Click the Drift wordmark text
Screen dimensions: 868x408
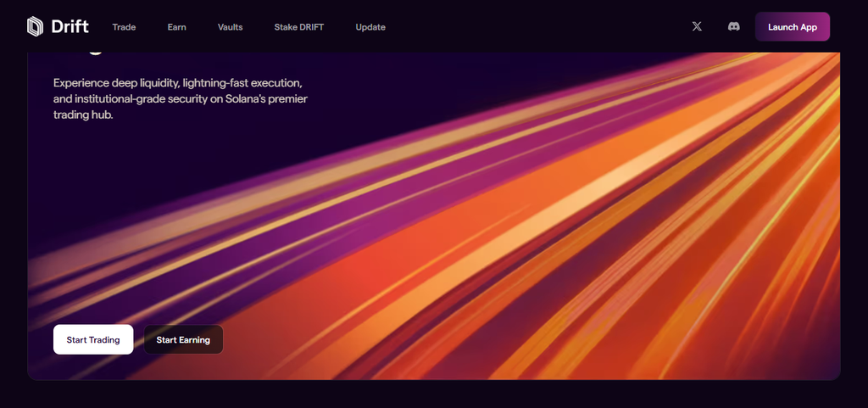70,26
